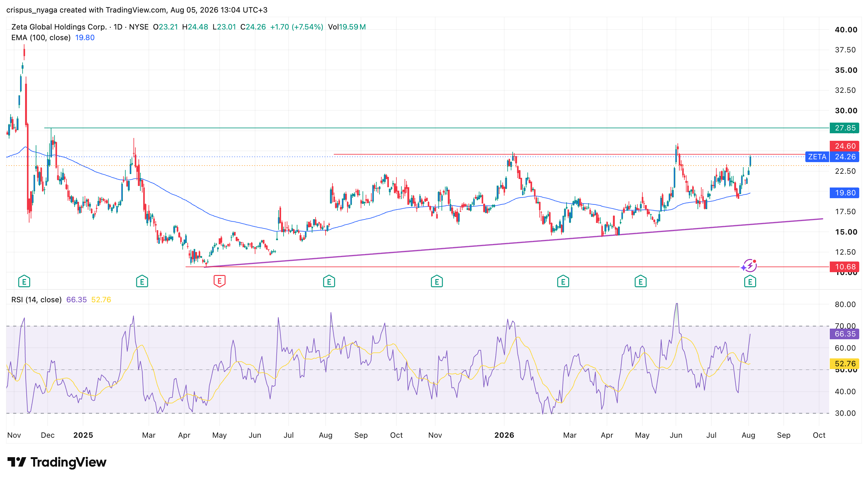Click the 35.00 price axis label
868x481 pixels.
[x=846, y=70]
